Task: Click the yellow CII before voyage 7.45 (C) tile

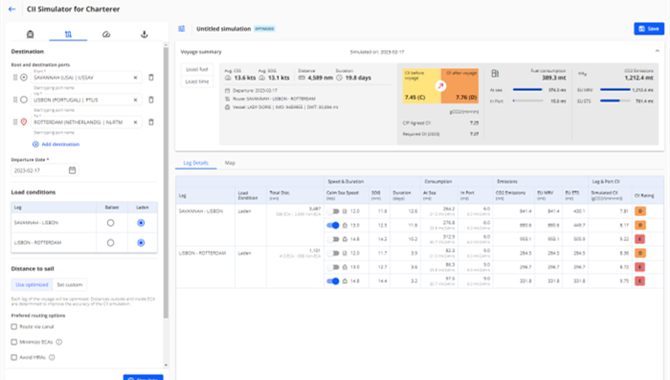Action: point(421,86)
